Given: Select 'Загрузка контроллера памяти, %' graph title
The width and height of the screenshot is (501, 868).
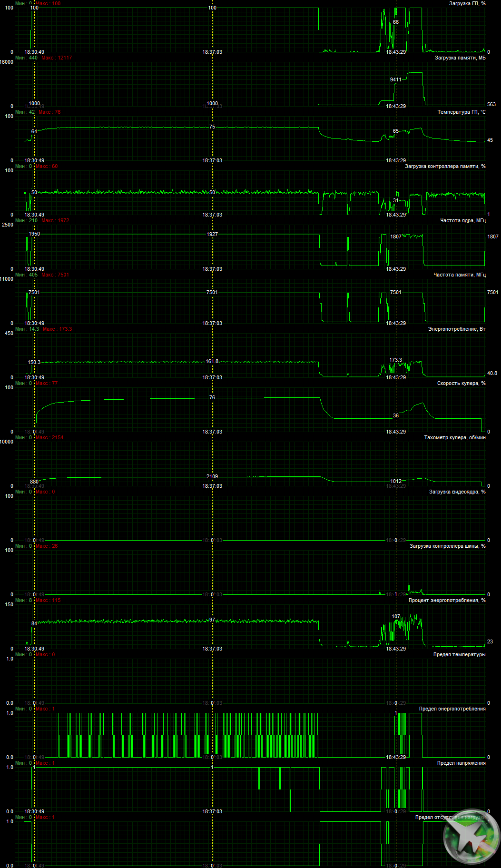Looking at the screenshot, I should pyautogui.click(x=445, y=166).
